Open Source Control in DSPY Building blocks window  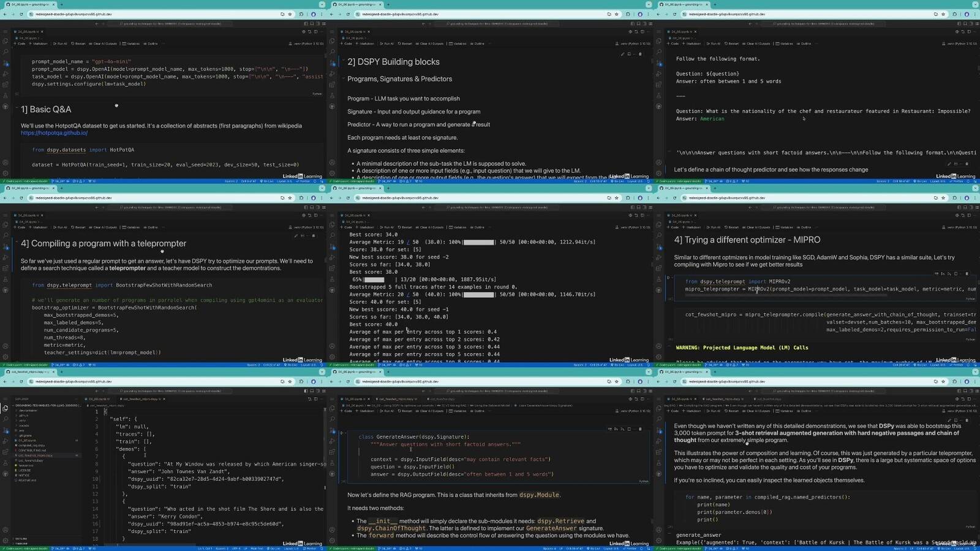pyautogui.click(x=332, y=63)
